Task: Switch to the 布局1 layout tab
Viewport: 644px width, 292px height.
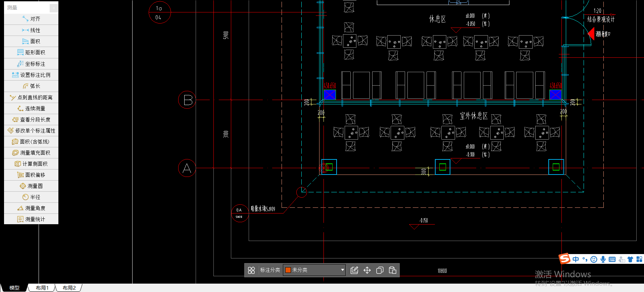Action: 42,288
